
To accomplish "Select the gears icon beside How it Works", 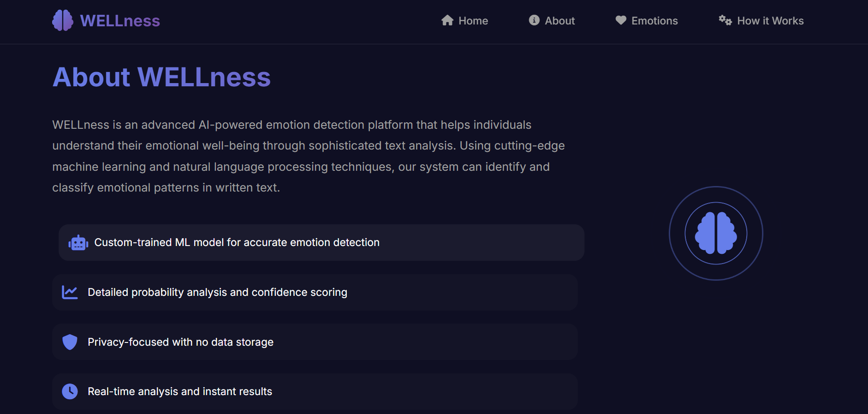I will (724, 20).
